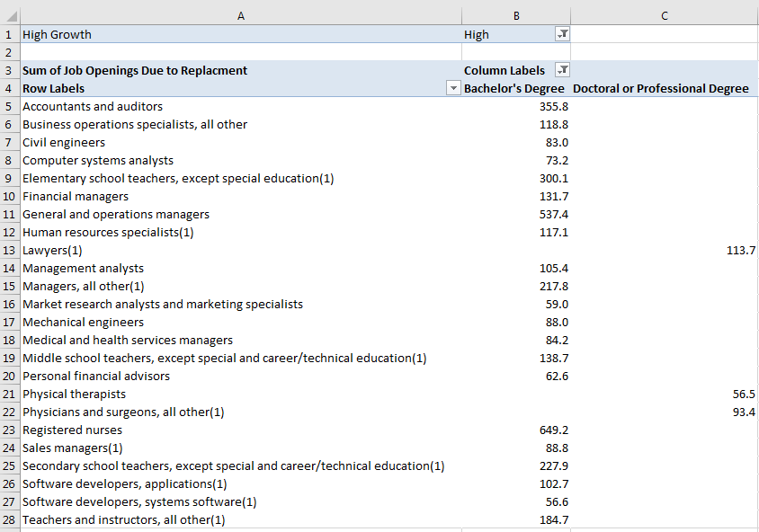Select the column B header
Viewport: 759px width, 532px height.
click(516, 16)
